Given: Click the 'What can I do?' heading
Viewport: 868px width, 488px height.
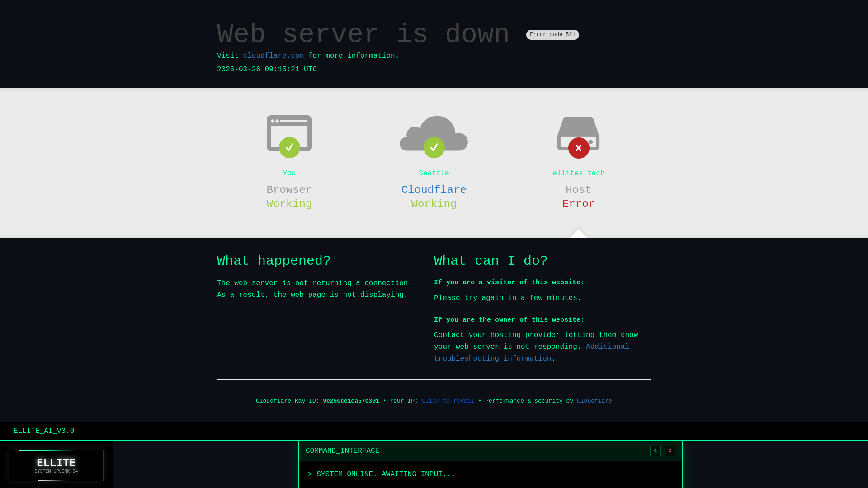Looking at the screenshot, I should 491,261.
